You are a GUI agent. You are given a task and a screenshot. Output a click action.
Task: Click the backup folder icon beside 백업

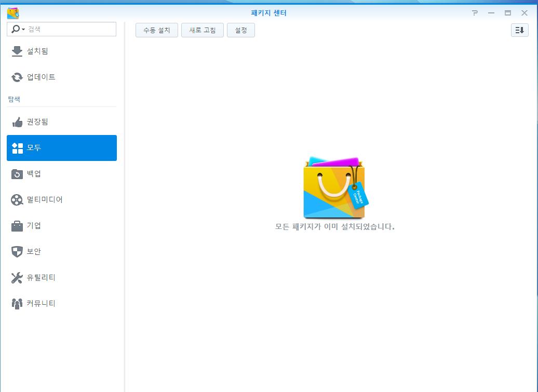pos(17,174)
